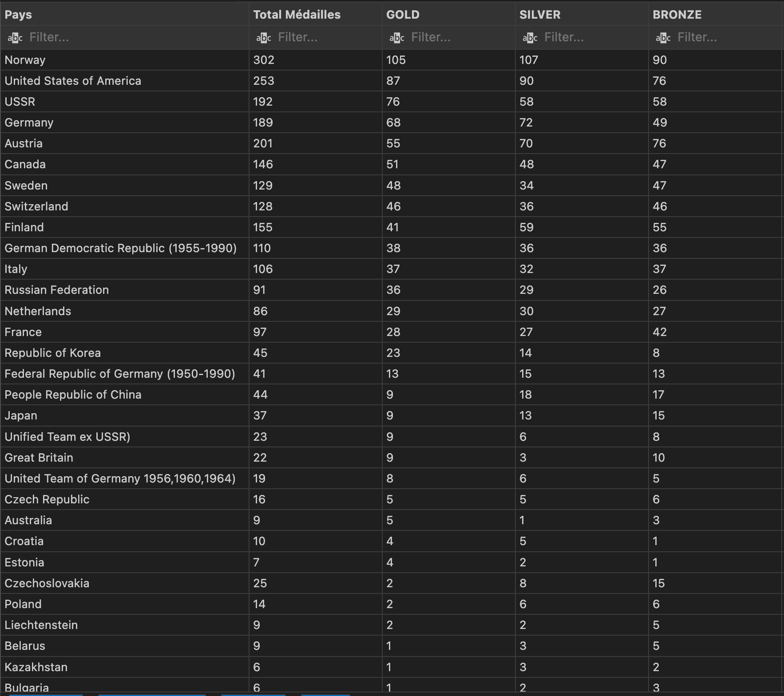
Task: Select the Czechoslovakia country cell
Action: (x=124, y=583)
